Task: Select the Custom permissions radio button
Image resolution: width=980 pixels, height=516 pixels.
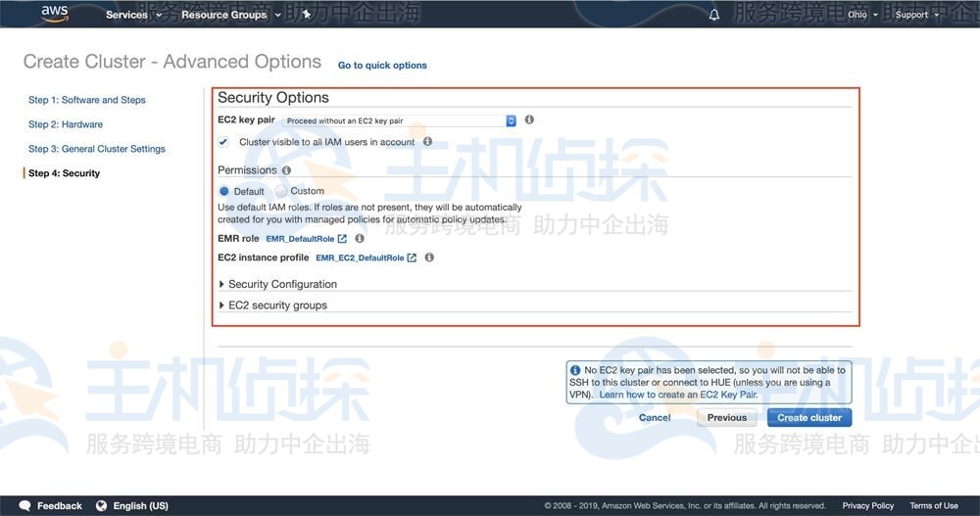Action: pos(280,191)
